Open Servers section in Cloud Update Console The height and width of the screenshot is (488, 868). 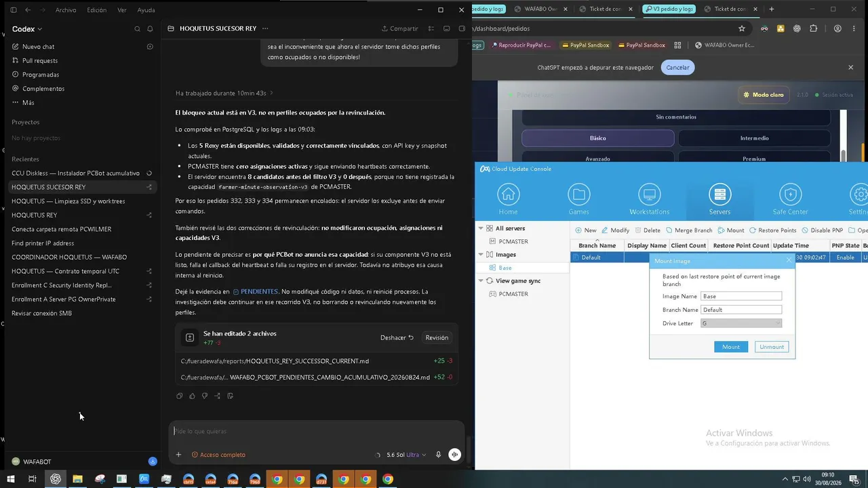click(x=719, y=199)
